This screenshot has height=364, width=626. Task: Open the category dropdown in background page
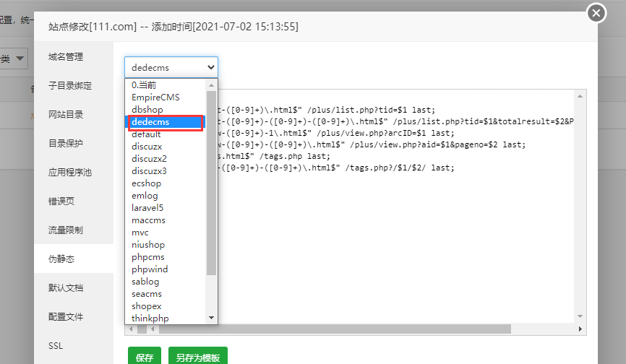click(x=14, y=58)
